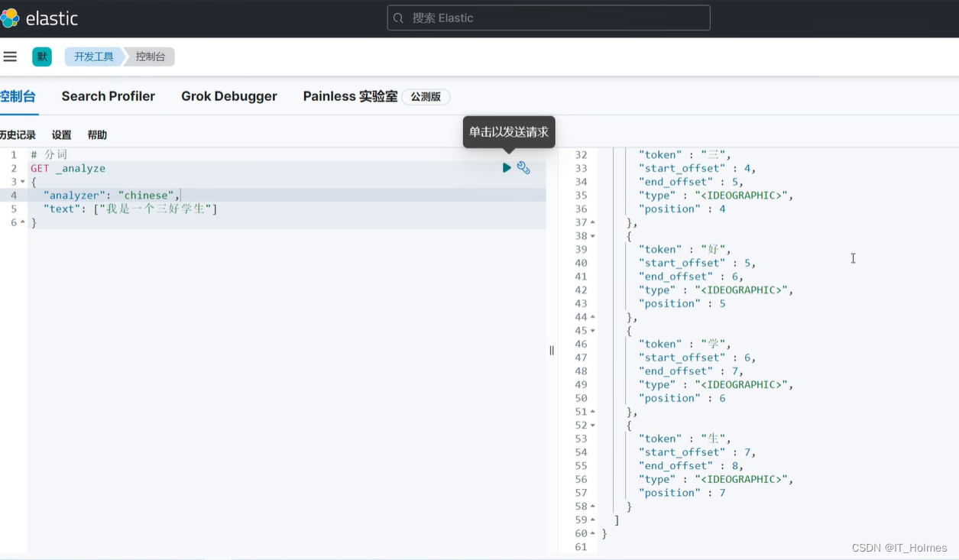Switch to the 控制台 tab
The height and width of the screenshot is (560, 959).
tap(18, 96)
